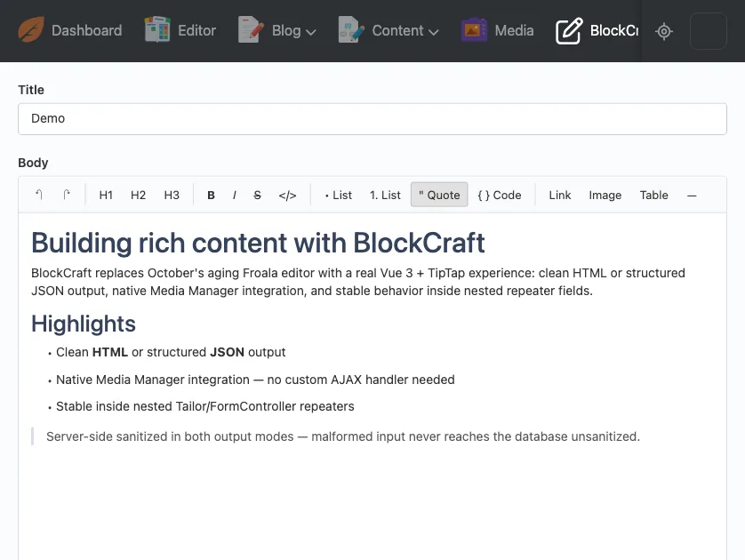This screenshot has width=745, height=560.
Task: Open the Blog menu label
Action: (x=286, y=30)
